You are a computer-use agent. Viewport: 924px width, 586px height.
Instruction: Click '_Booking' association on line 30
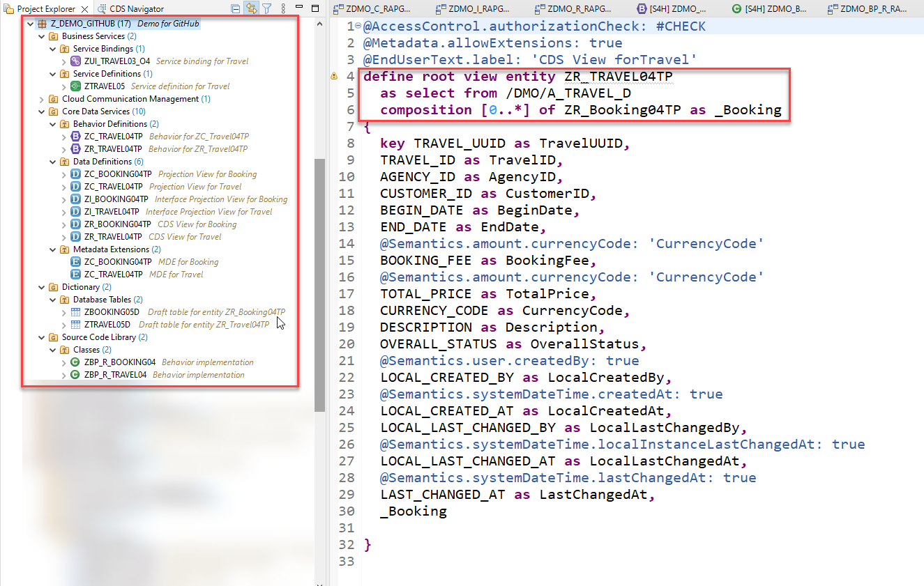414,511
